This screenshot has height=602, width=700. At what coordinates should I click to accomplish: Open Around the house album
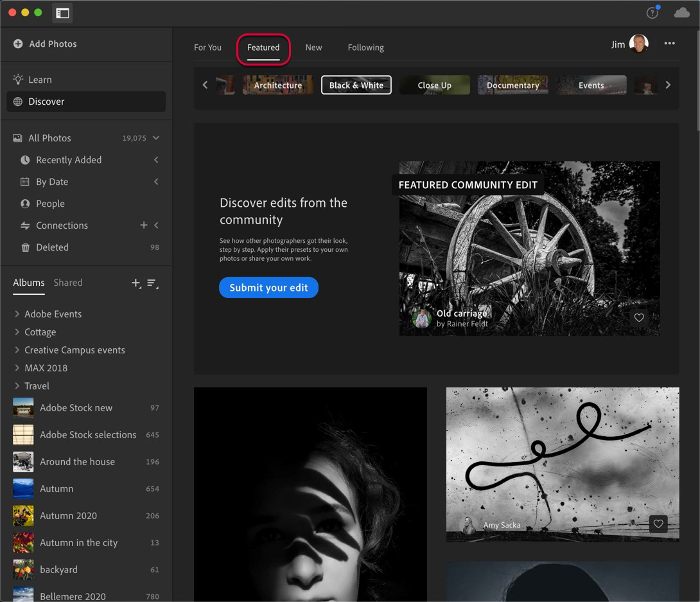(x=86, y=462)
